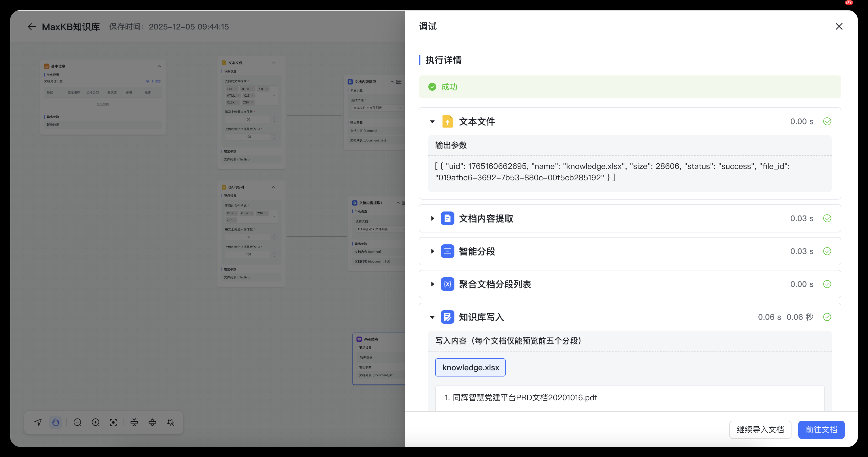The height and width of the screenshot is (457, 868).
Task: Click the 前往文档 button
Action: pos(821,430)
